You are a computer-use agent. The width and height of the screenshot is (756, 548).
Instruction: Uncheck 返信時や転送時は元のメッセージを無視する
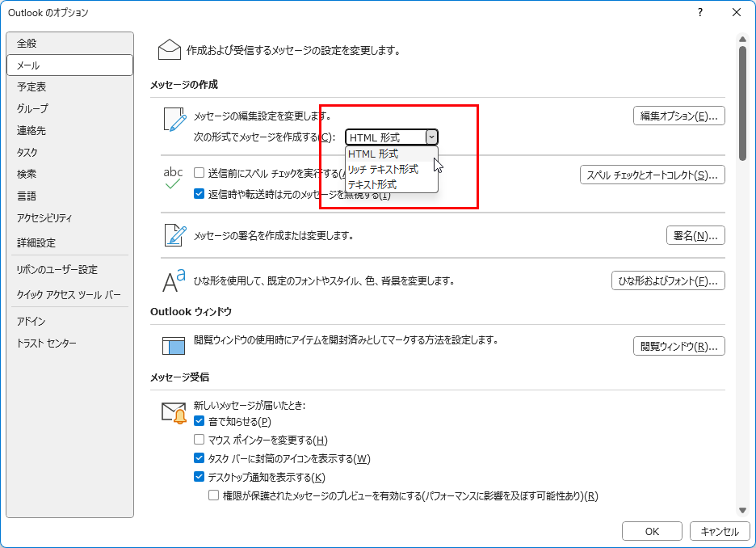tap(199, 194)
